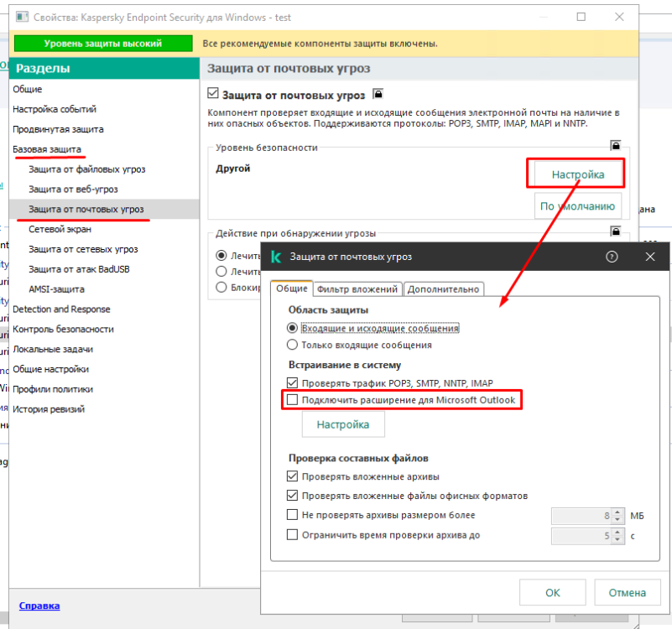Open help question-mark icon in mail threat dialog

click(612, 257)
